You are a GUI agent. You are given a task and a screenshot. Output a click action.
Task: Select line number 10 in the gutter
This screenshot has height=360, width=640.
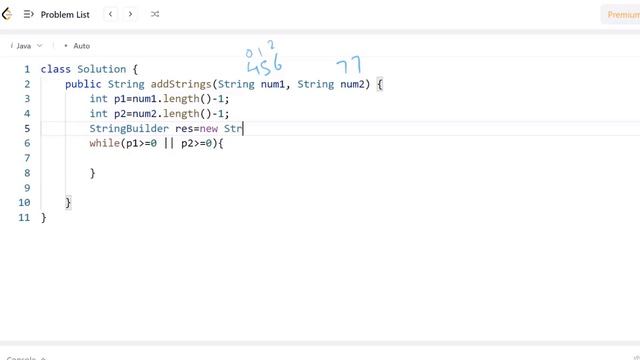(x=24, y=202)
